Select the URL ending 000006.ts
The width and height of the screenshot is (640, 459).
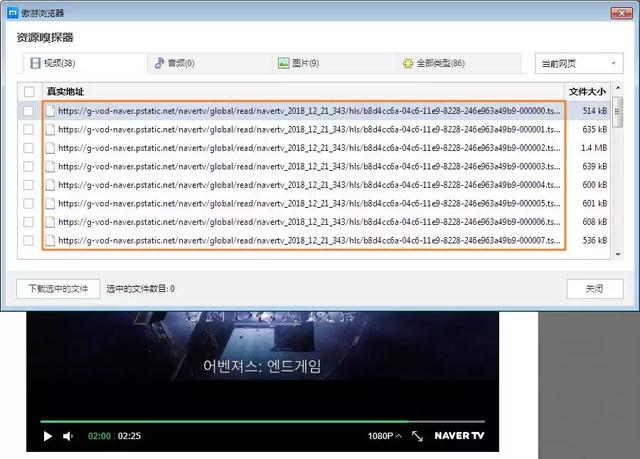(x=309, y=222)
